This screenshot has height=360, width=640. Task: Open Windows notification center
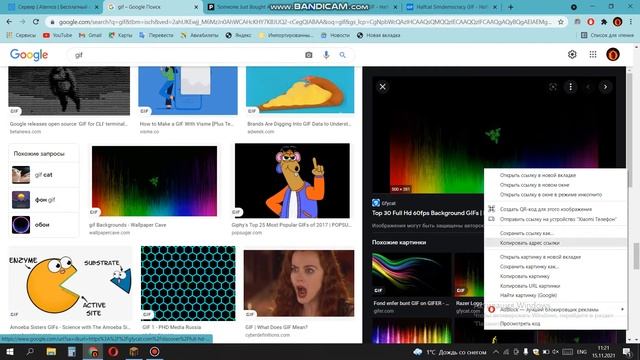coord(627,351)
